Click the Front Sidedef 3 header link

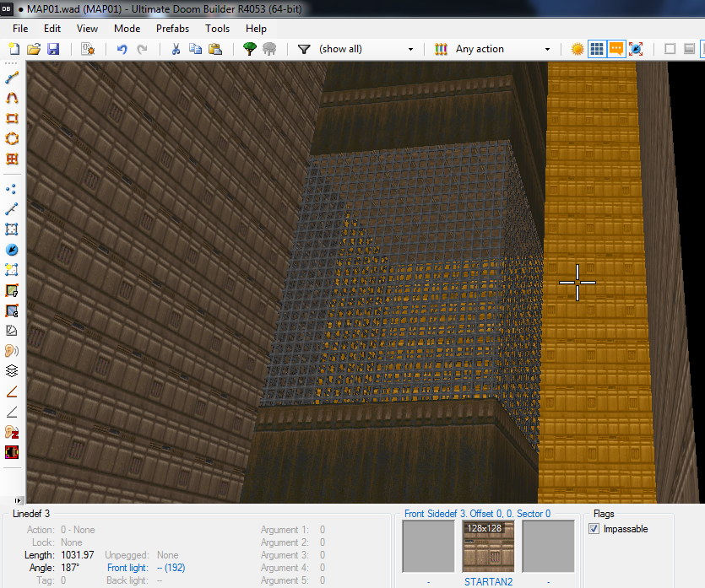pos(477,514)
